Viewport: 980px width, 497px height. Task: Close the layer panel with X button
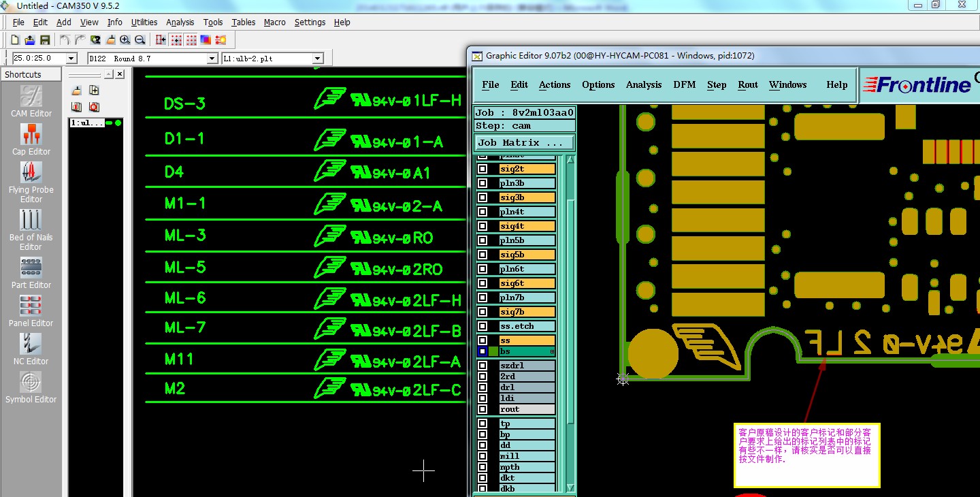point(120,74)
